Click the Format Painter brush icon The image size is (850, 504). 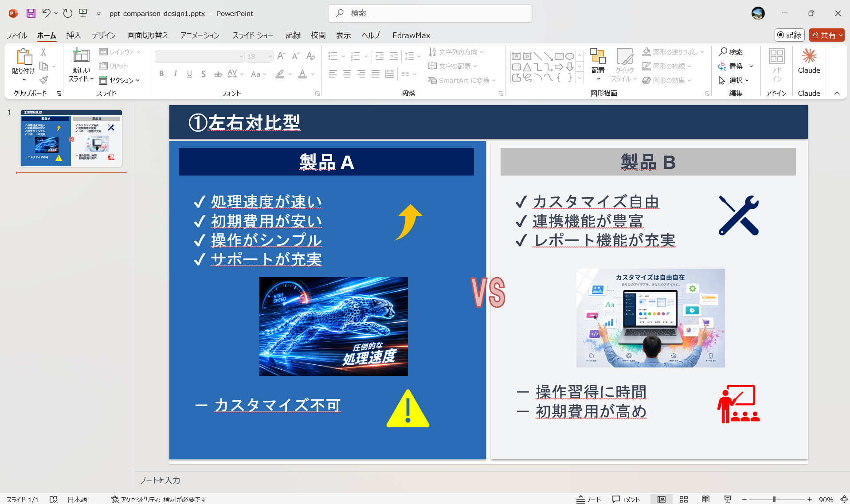click(x=43, y=80)
